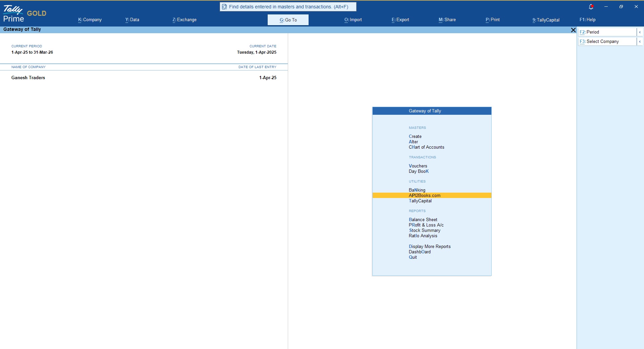Open the G: Go To menu
644x349 pixels.
[288, 19]
